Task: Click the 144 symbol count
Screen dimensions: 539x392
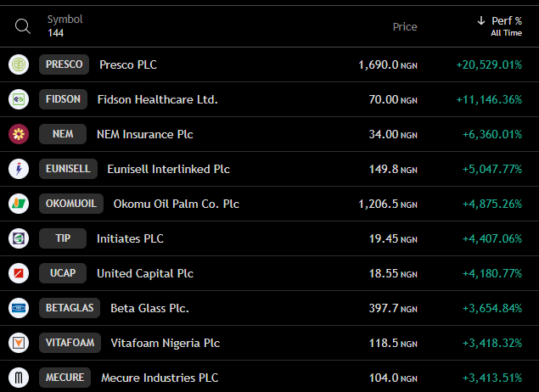Action: tap(56, 33)
